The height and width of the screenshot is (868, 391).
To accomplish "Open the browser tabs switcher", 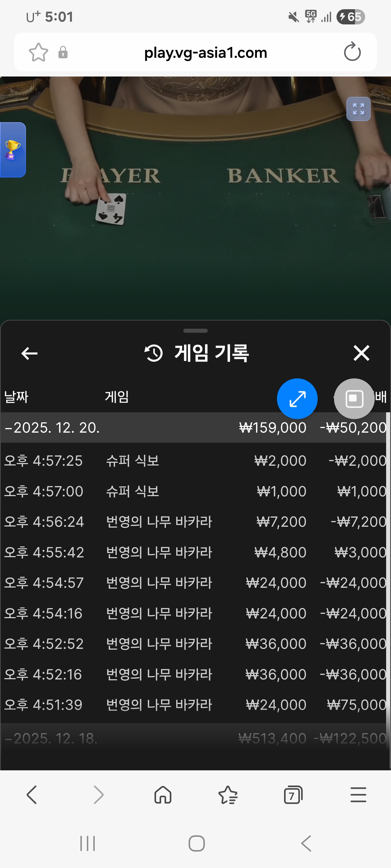I will (293, 795).
